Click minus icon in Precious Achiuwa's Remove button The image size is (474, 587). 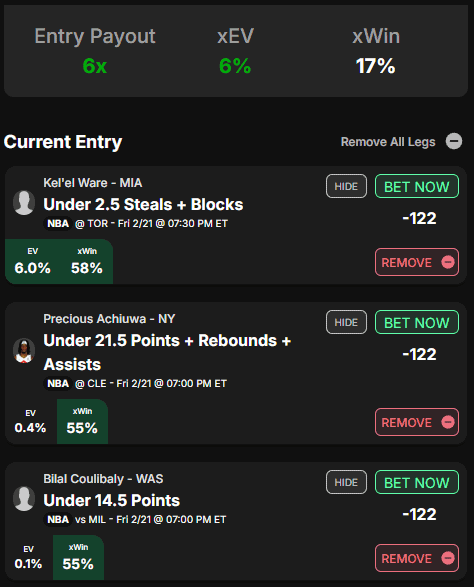pyautogui.click(x=448, y=422)
